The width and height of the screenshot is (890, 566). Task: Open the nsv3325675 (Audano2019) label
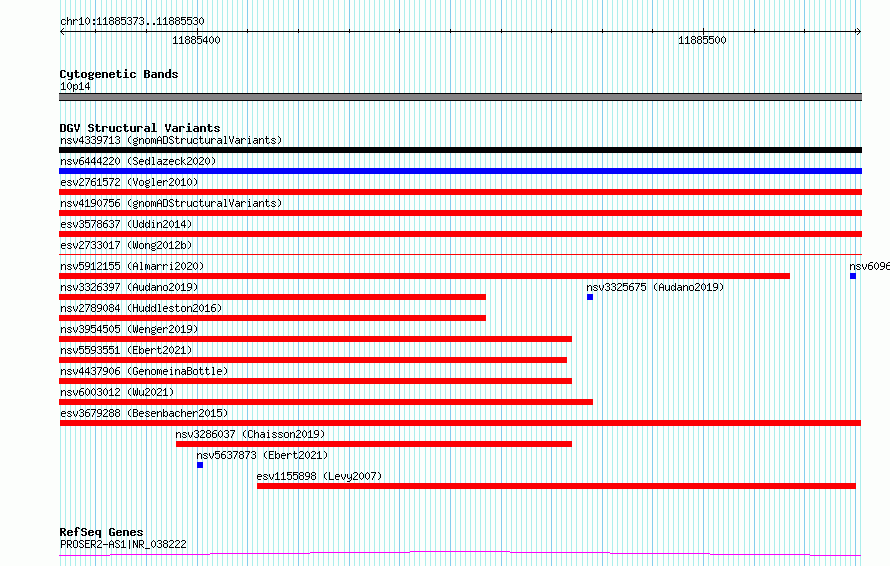(x=655, y=287)
